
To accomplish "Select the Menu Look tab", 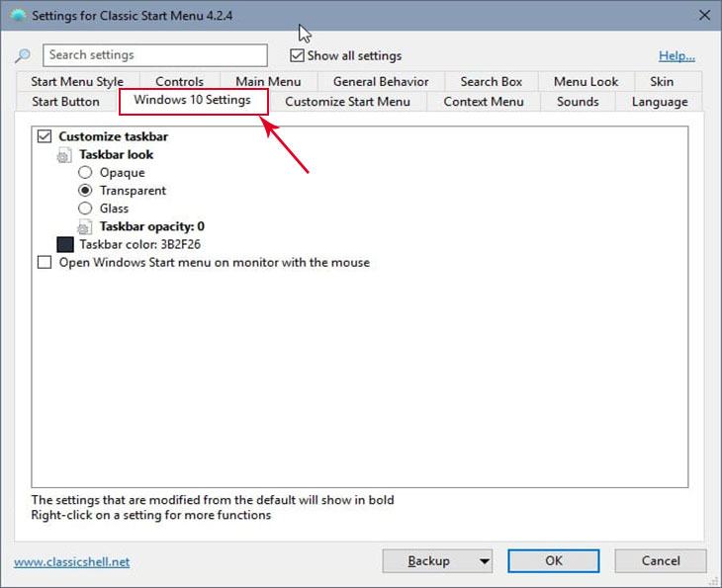I will coord(586,81).
